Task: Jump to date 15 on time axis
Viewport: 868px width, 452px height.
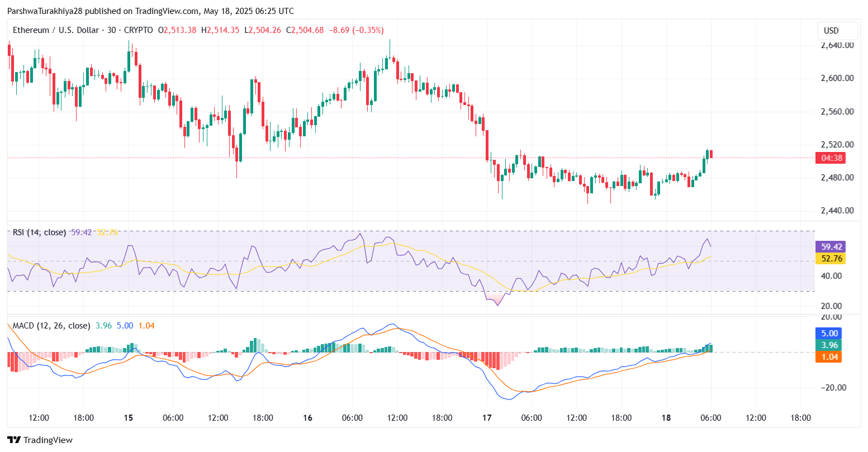Action: [x=129, y=418]
